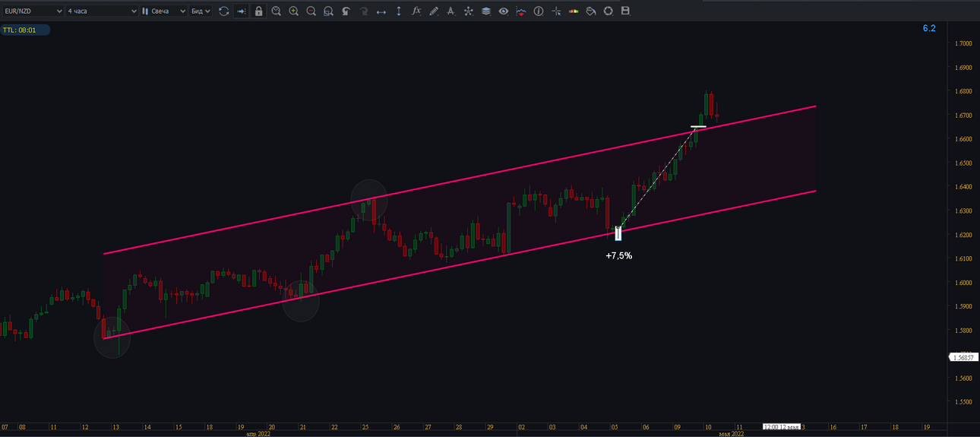Click the апр 2022 time axis label
The height and width of the screenshot is (437, 980).
click(258, 434)
